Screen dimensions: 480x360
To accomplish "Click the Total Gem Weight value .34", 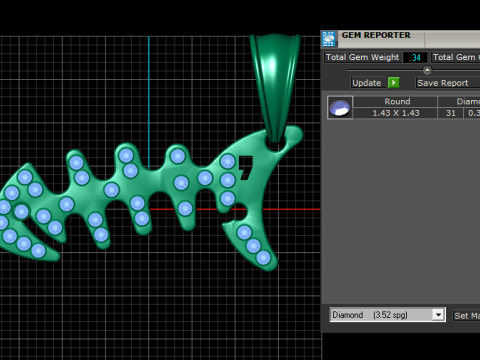I will click(x=415, y=58).
